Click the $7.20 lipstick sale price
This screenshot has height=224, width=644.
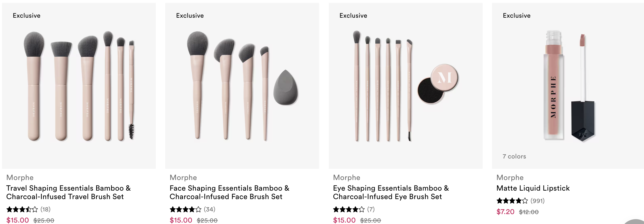pyautogui.click(x=505, y=212)
